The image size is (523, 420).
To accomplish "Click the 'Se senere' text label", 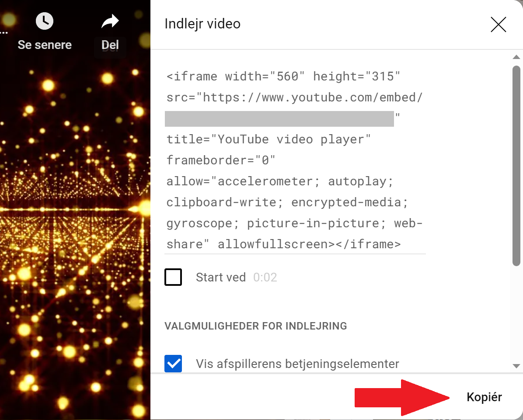I will [x=45, y=45].
